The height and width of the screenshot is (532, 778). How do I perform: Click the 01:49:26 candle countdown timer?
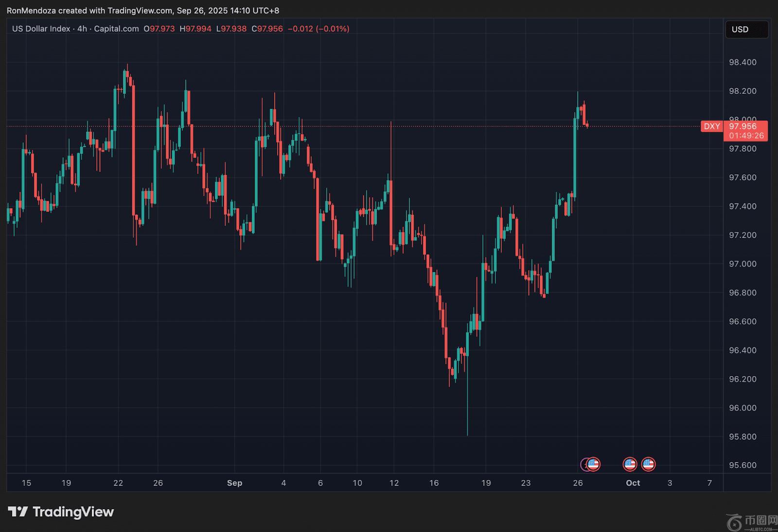point(746,136)
